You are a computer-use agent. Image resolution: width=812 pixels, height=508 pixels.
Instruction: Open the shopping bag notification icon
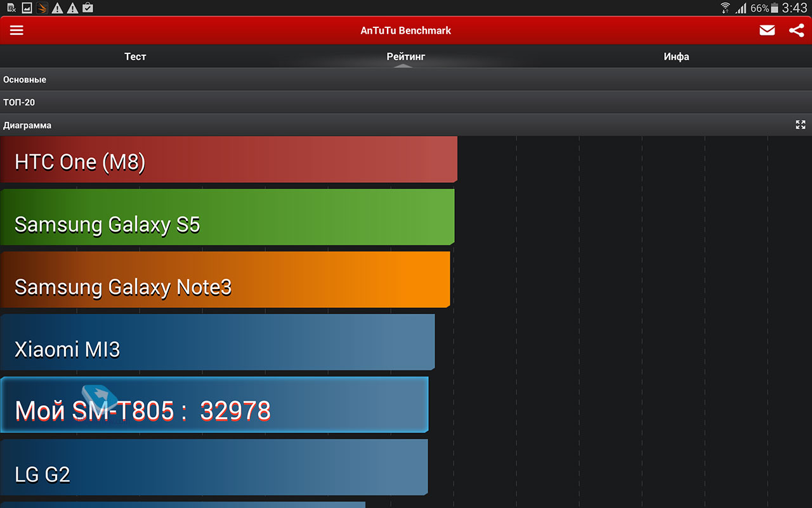[x=88, y=8]
